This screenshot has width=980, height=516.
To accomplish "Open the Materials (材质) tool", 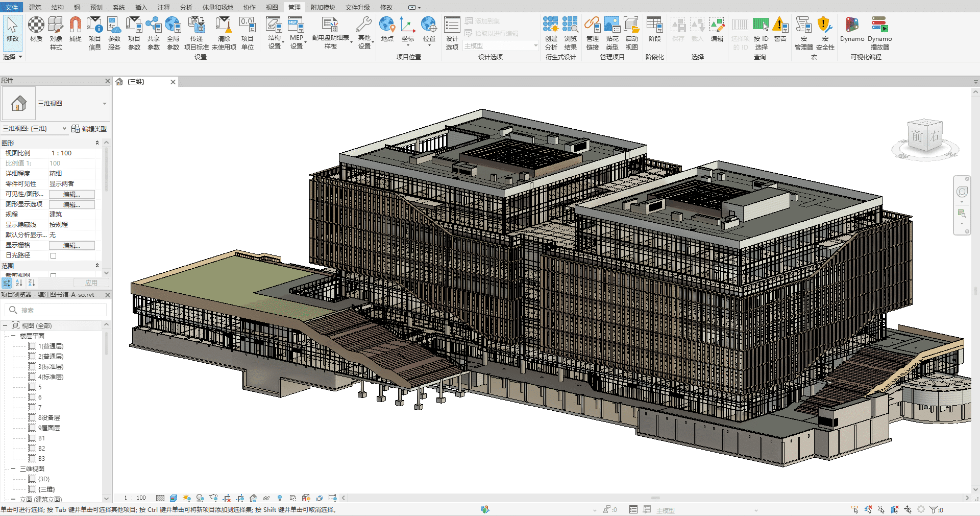I will [35, 31].
